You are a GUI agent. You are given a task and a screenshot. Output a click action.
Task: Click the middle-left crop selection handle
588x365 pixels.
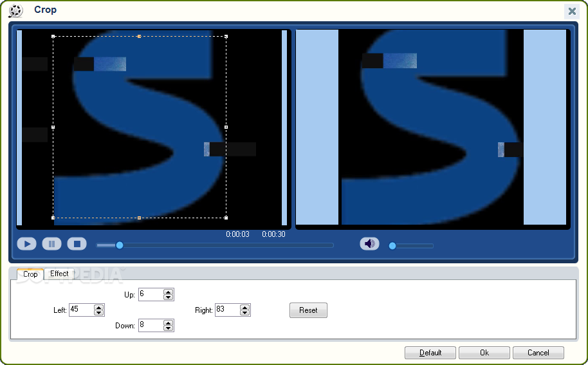pos(53,127)
